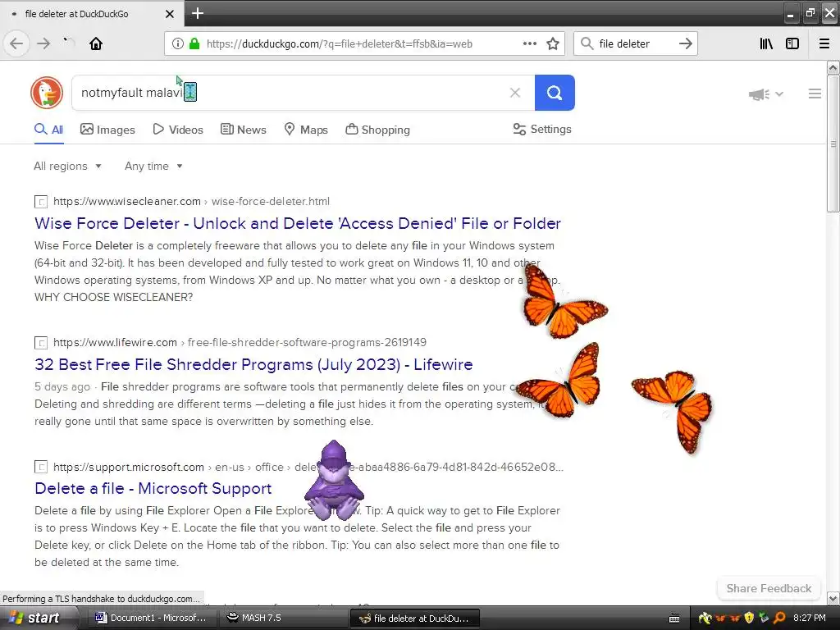Click the file deleter search box
Image resolution: width=840 pixels, height=630 pixels.
click(635, 43)
